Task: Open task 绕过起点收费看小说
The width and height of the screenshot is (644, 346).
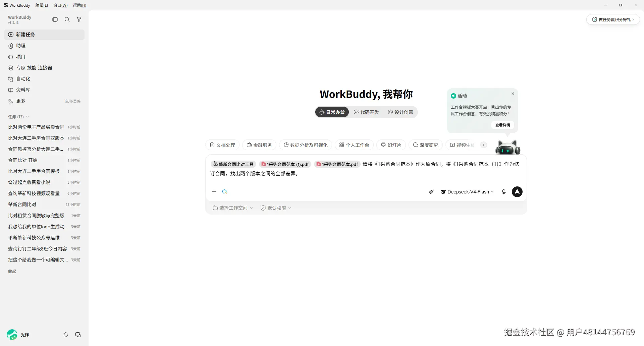Action: tap(44, 182)
